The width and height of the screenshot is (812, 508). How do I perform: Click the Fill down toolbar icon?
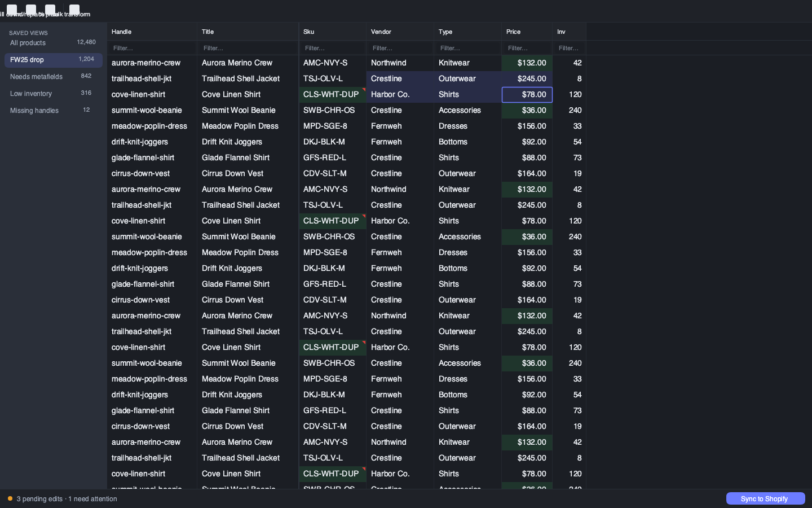tap(12, 10)
